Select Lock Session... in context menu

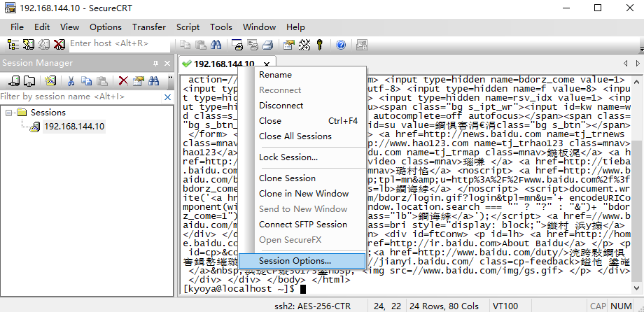tap(302, 157)
